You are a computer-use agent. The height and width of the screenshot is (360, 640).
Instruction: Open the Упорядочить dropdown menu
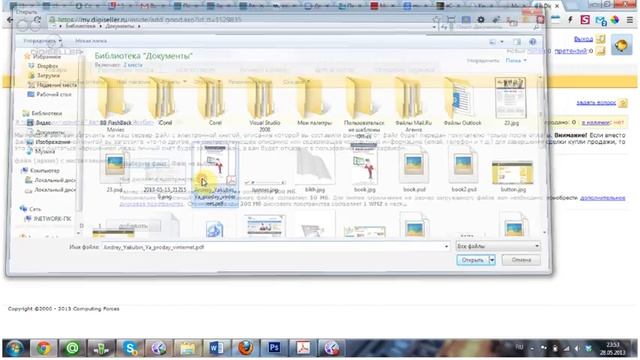[42, 41]
